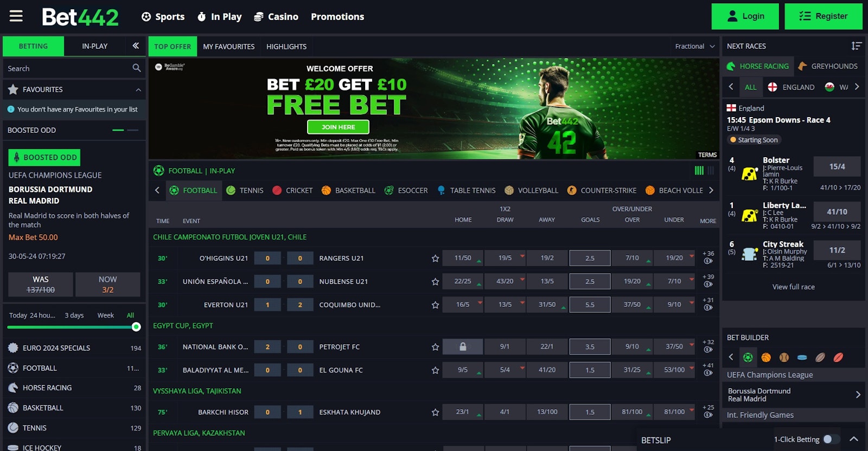Screen dimensions: 868x451
Task: Click the Register button
Action: 824,16
